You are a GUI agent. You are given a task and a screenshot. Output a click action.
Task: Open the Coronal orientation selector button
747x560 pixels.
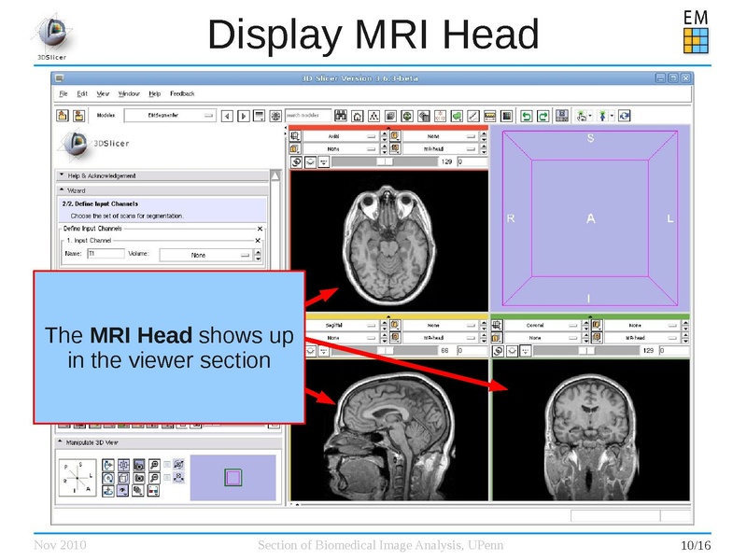pyautogui.click(x=535, y=325)
